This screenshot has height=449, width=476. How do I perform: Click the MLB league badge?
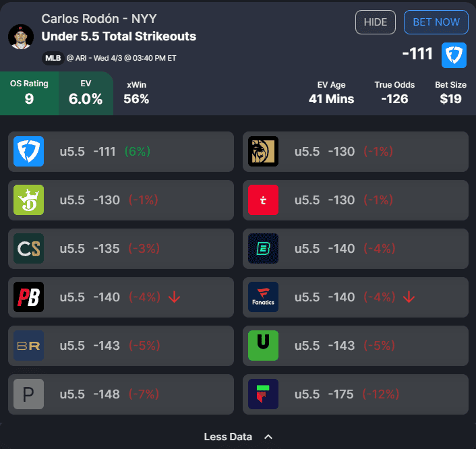(x=53, y=58)
